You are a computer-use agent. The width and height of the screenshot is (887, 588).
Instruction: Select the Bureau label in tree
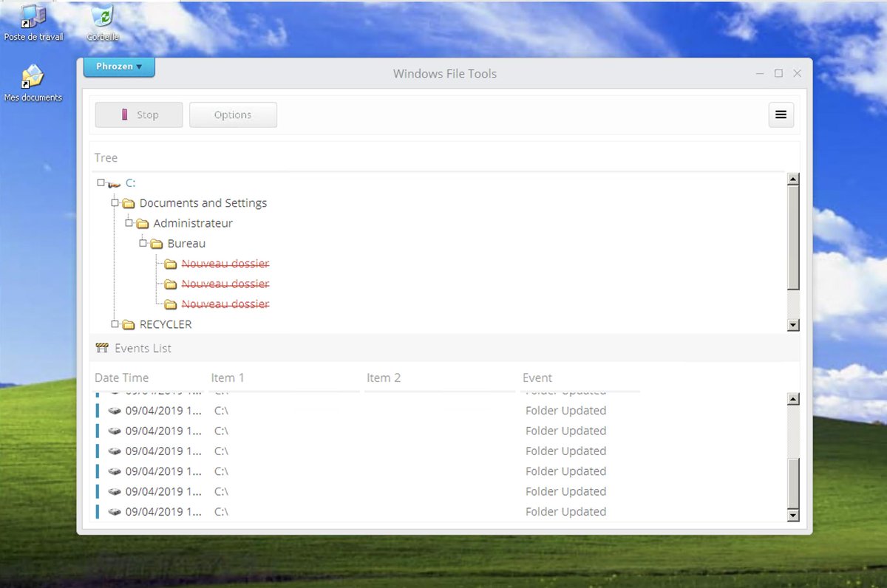point(186,243)
